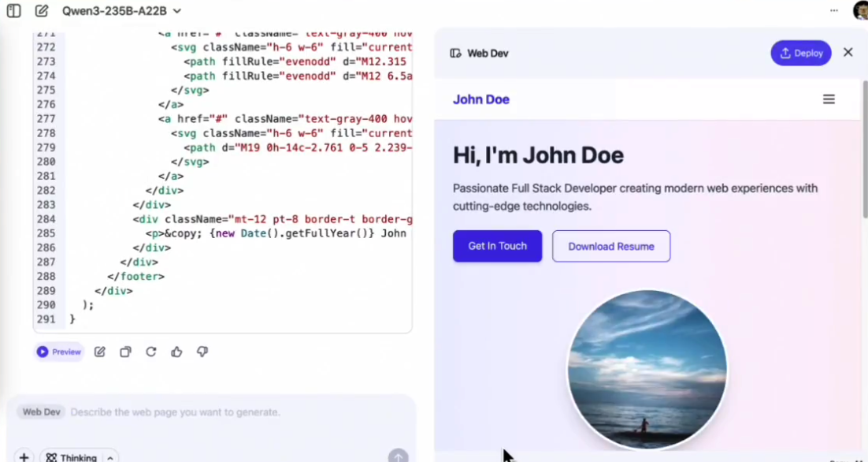Click the edit icon under the response
The image size is (868, 462).
pyautogui.click(x=100, y=352)
